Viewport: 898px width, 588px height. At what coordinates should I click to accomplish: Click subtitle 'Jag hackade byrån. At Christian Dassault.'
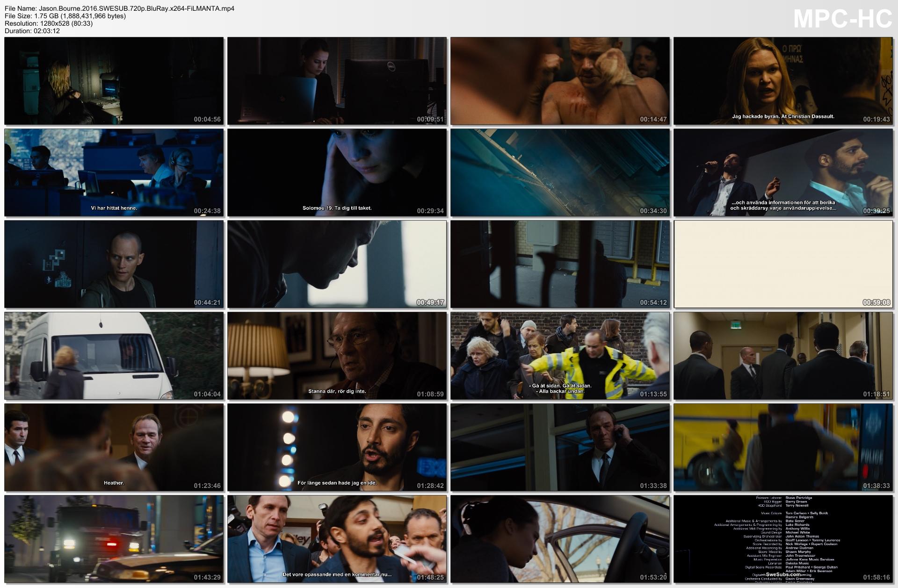tap(783, 116)
